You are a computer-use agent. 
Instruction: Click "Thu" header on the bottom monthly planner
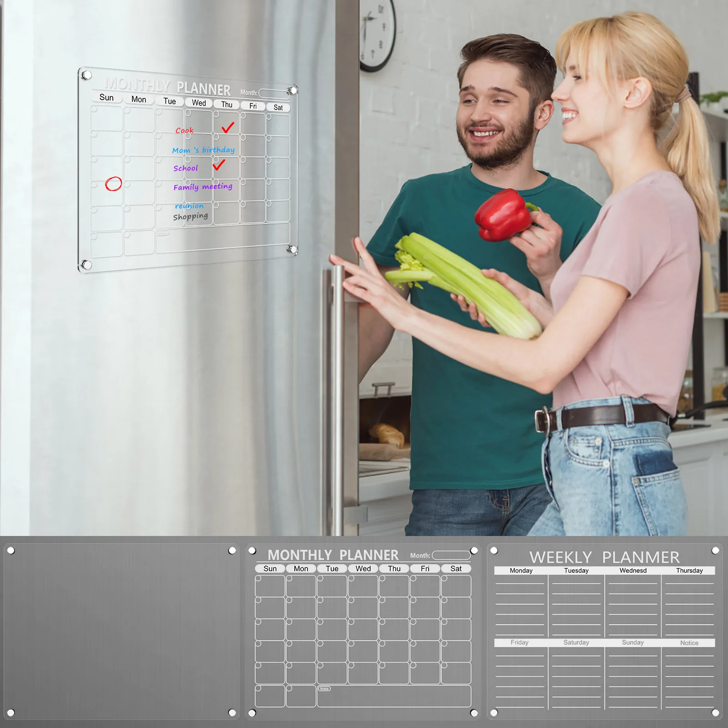tap(394, 568)
